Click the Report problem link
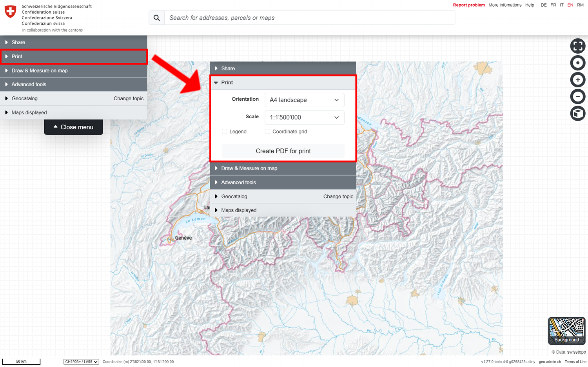The width and height of the screenshot is (588, 367). tap(469, 5)
